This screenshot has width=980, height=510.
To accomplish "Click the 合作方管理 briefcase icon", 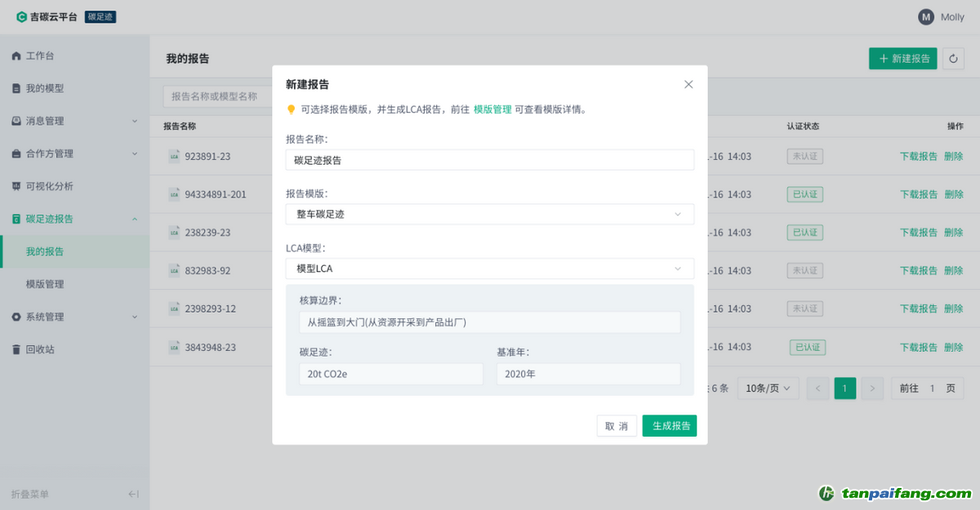I will click(x=16, y=153).
